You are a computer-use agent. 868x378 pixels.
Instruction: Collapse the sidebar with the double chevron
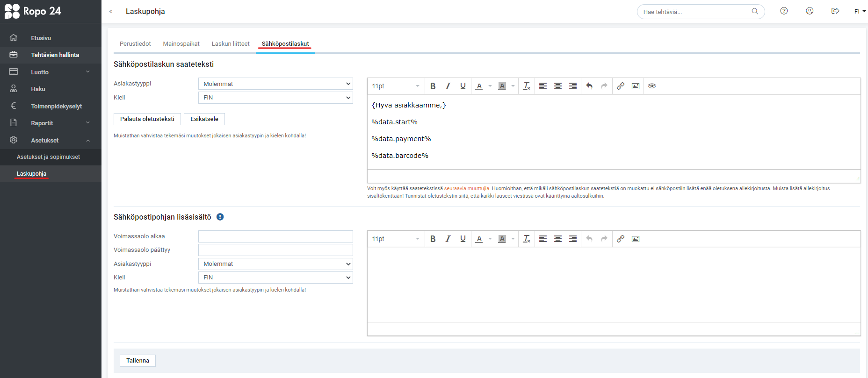click(111, 12)
